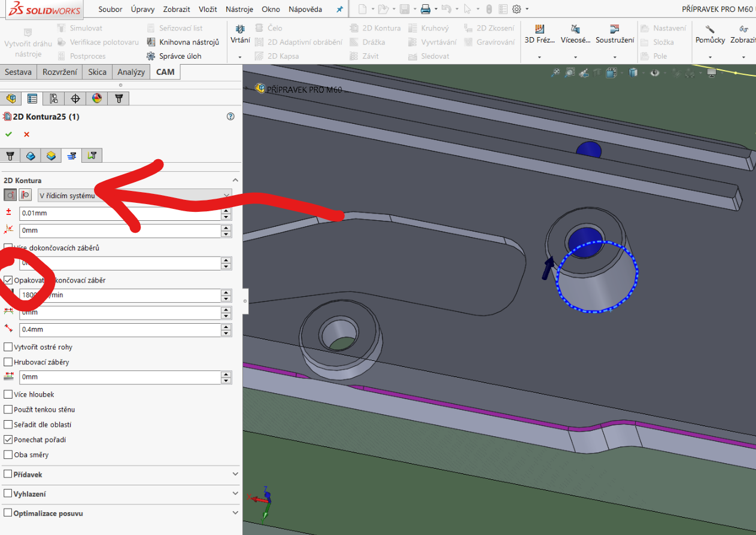This screenshot has height=535, width=756.
Task: Open the Vrtání drilling tool
Action: [x=240, y=34]
